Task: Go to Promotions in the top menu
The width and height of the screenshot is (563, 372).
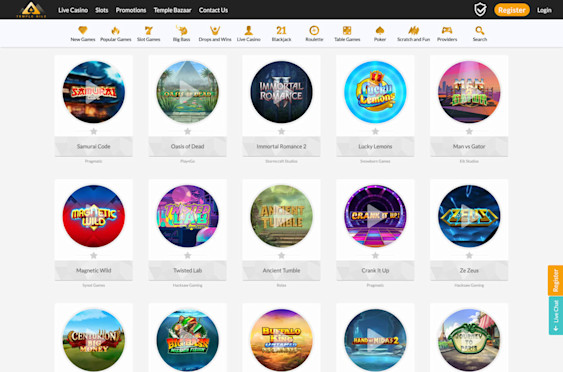Action: click(131, 10)
